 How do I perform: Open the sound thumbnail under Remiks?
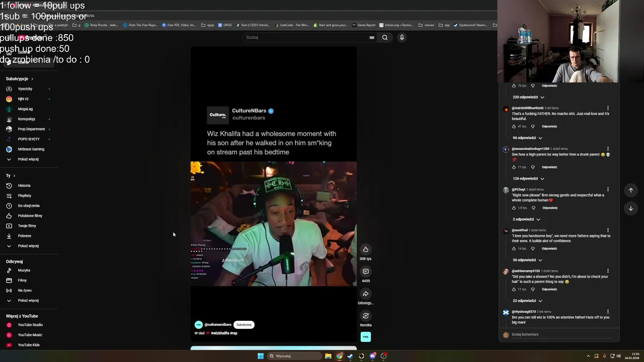[x=366, y=337]
